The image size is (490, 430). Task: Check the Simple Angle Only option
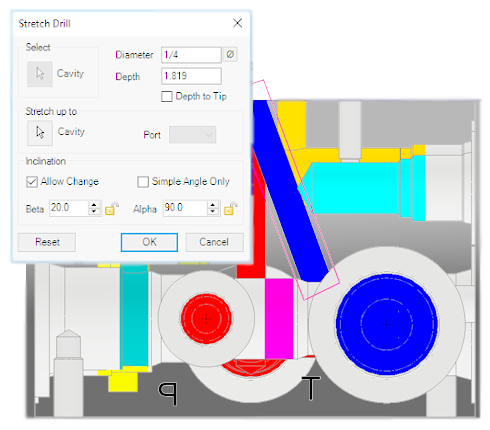coord(143,182)
